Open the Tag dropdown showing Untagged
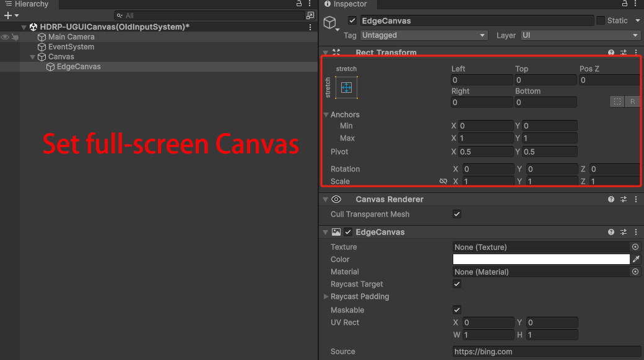 [424, 35]
